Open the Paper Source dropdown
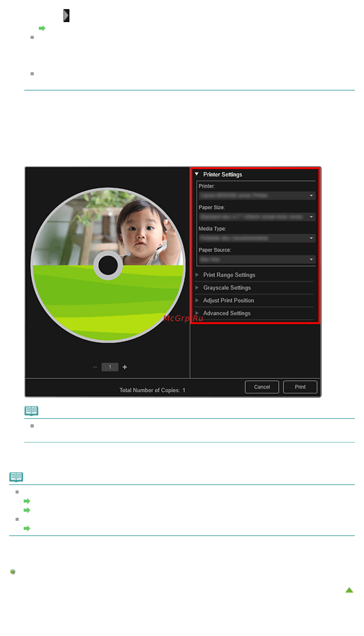The width and height of the screenshot is (364, 636). 257,259
